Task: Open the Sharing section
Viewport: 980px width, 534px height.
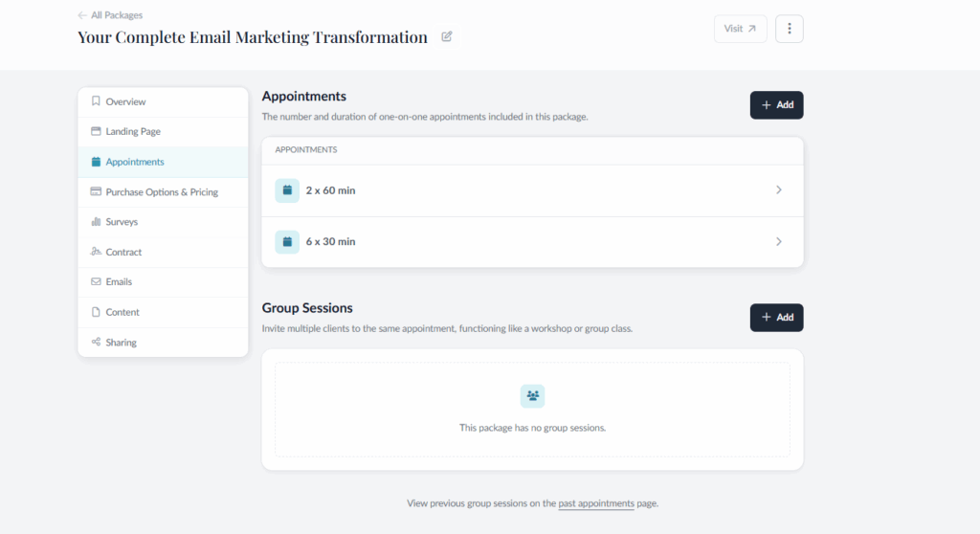Action: [x=163, y=342]
